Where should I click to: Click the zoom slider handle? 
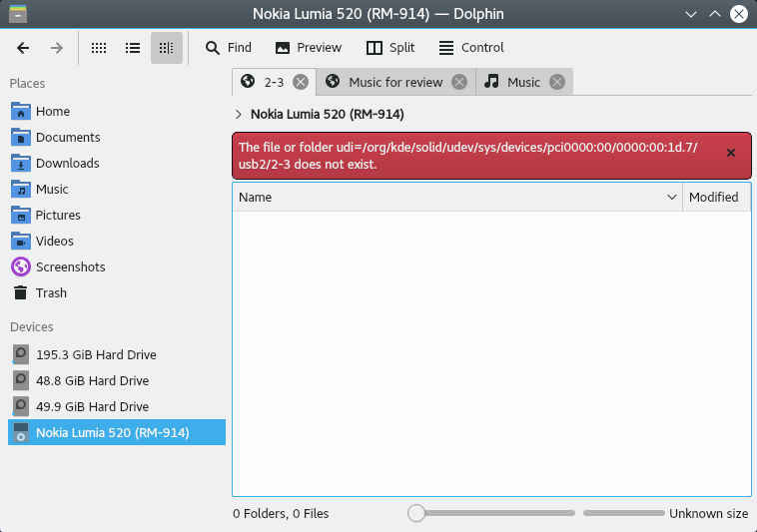pos(416,513)
